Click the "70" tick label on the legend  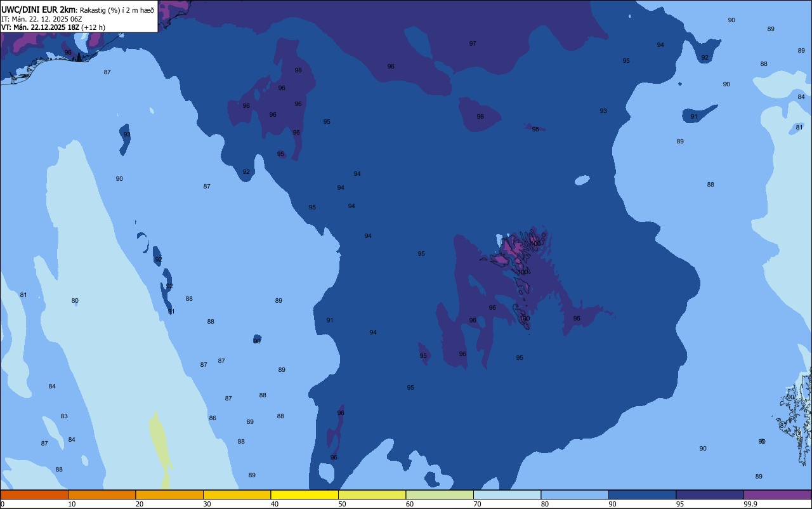tap(477, 504)
